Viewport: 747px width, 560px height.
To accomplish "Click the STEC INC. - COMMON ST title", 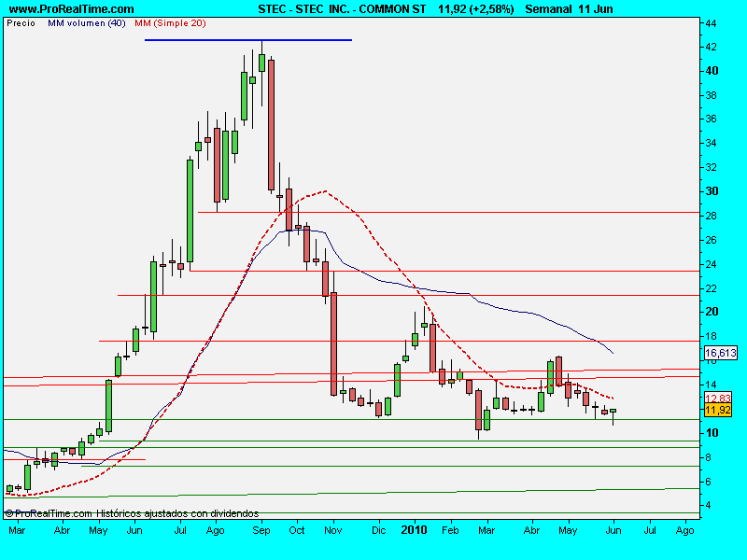I will point(342,9).
